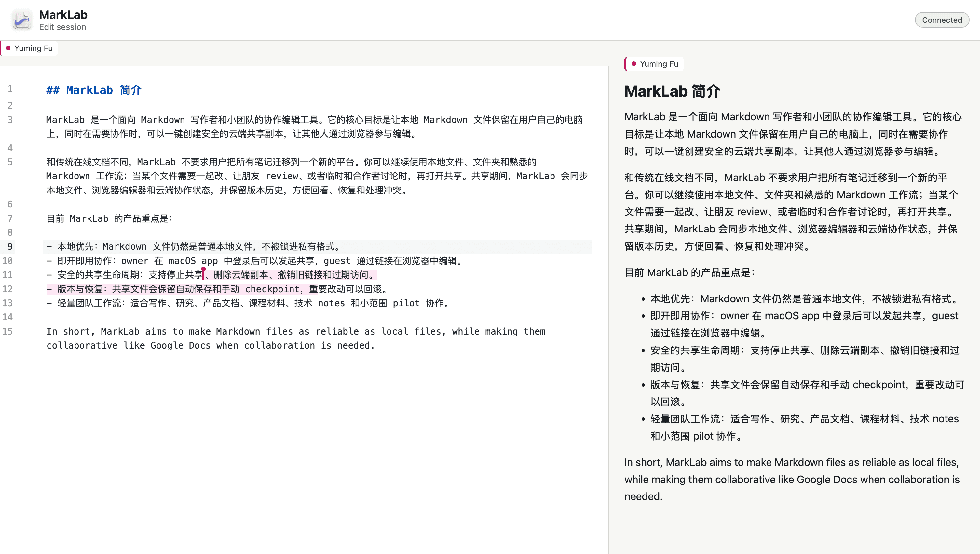The width and height of the screenshot is (980, 554).
Task: Click the '## MarkLab 简介' heading in editor
Action: [94, 90]
